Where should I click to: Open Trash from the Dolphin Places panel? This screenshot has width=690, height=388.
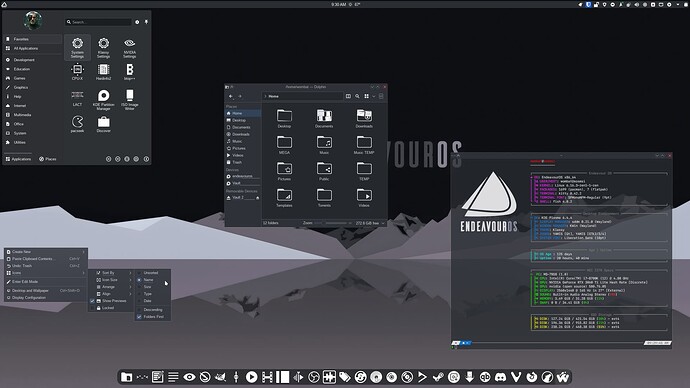243,162
